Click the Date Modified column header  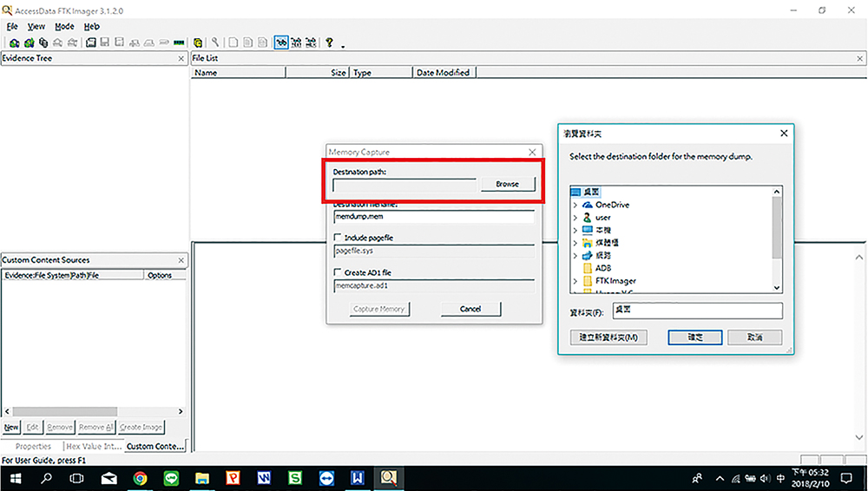[x=444, y=73]
